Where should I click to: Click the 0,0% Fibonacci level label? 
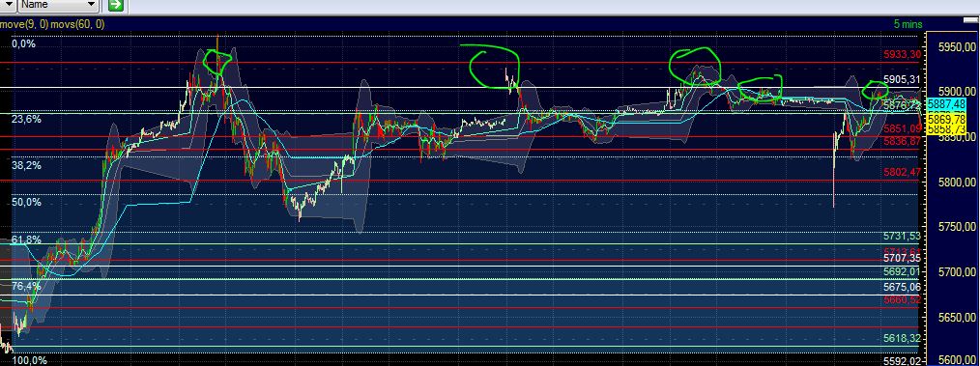[24, 44]
